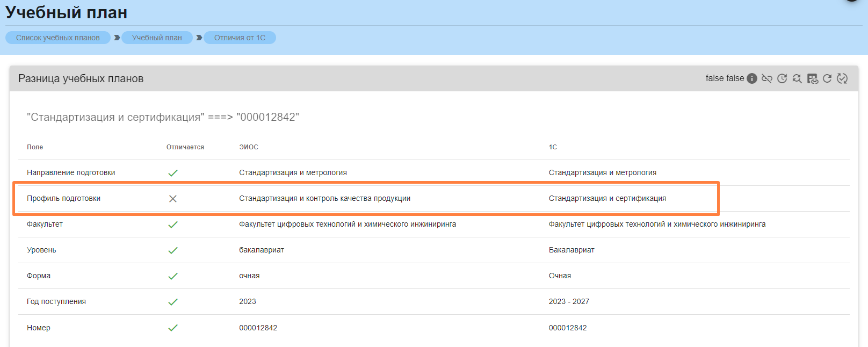
Task: Click 1С value Стандартизация и сертификация
Action: 607,198
